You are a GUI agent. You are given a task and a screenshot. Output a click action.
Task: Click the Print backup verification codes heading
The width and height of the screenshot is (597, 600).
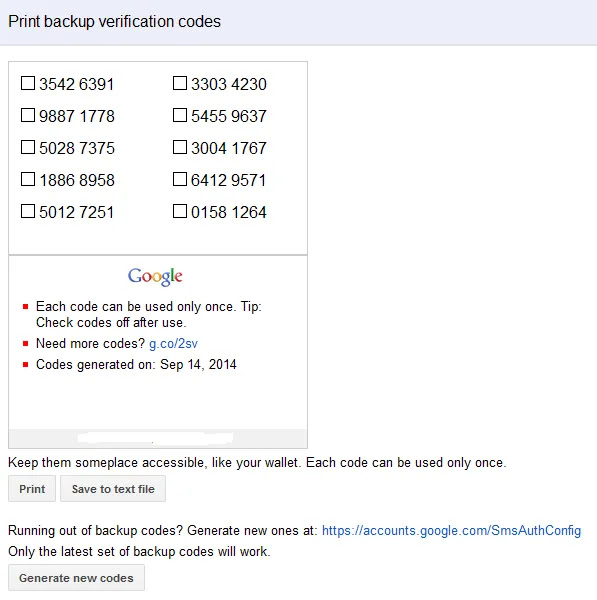click(x=114, y=21)
